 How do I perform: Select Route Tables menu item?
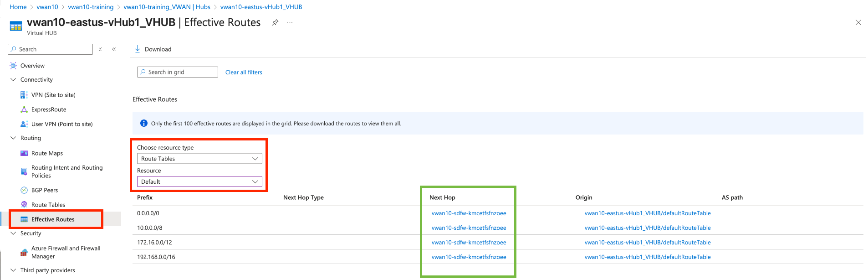48,205
